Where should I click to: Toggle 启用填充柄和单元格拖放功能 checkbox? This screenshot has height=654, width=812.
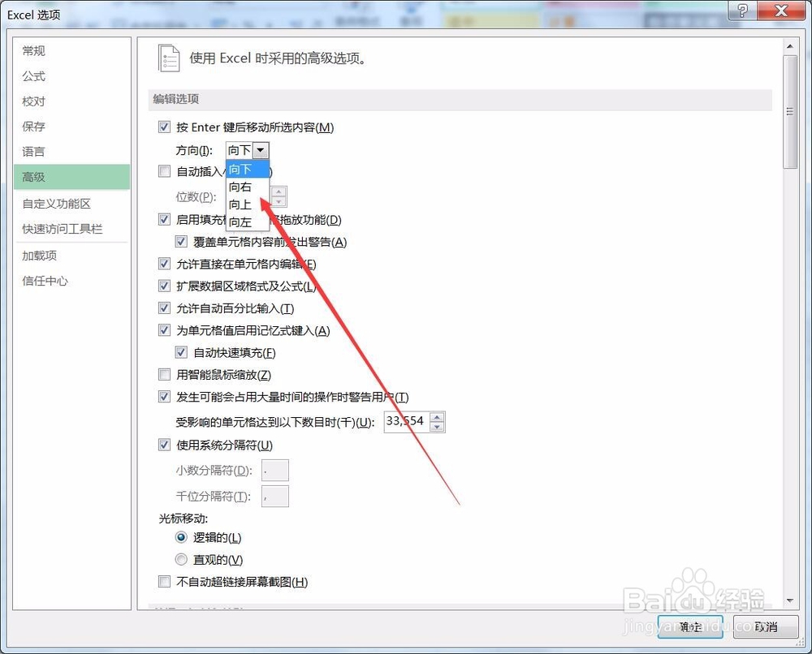pyautogui.click(x=164, y=219)
